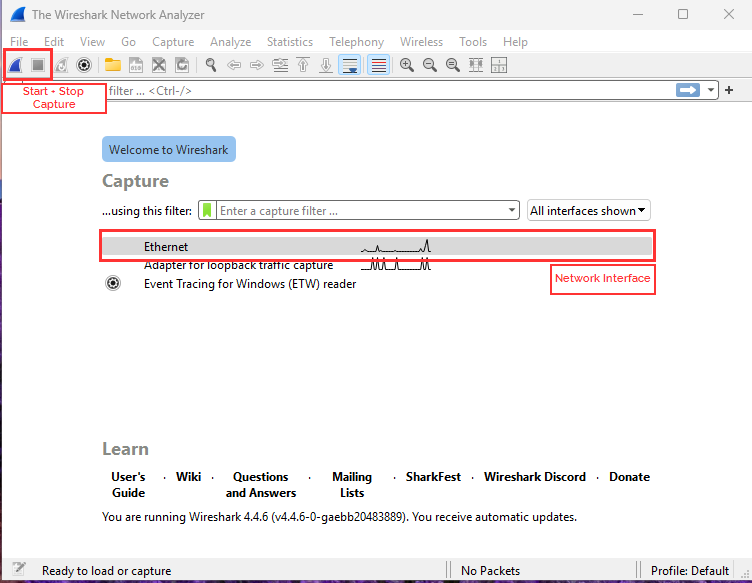This screenshot has width=752, height=583.
Task: Click inside the capture filter input field
Action: tap(360, 211)
